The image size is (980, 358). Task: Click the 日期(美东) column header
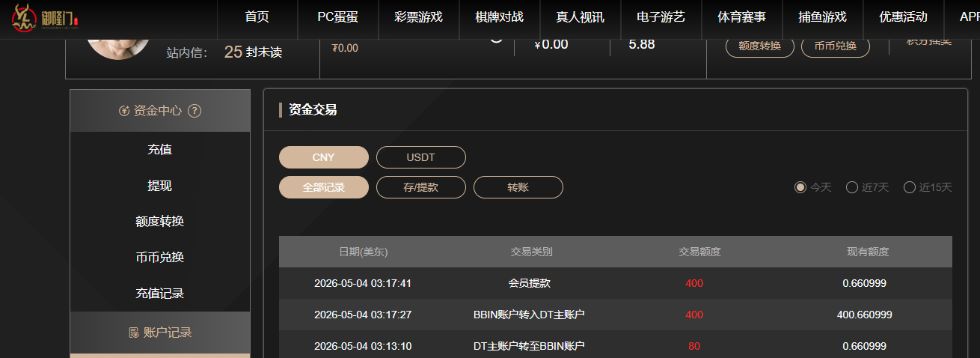363,252
